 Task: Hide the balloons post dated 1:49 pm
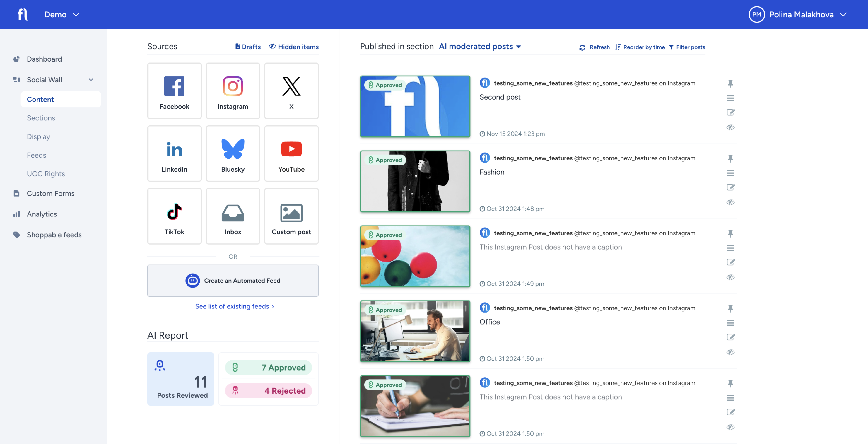pyautogui.click(x=730, y=277)
